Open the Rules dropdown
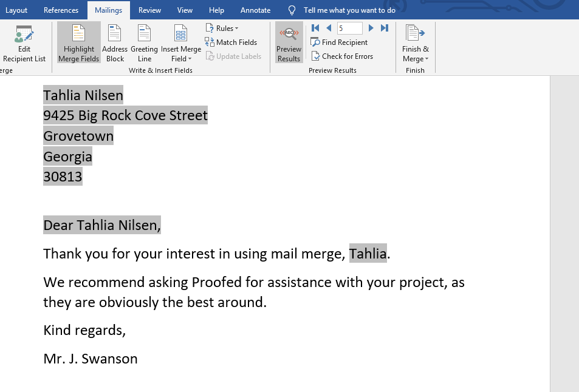The image size is (579, 392). (222, 28)
